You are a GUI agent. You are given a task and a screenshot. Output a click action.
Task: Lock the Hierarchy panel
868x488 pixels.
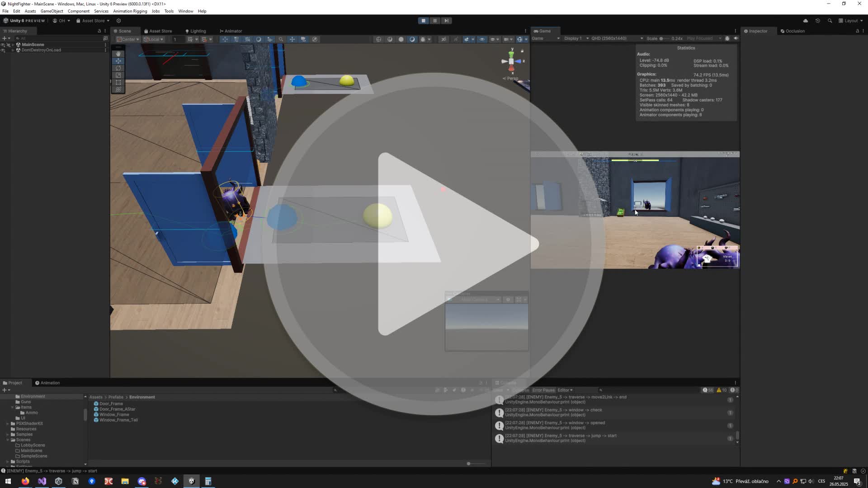[x=99, y=31]
